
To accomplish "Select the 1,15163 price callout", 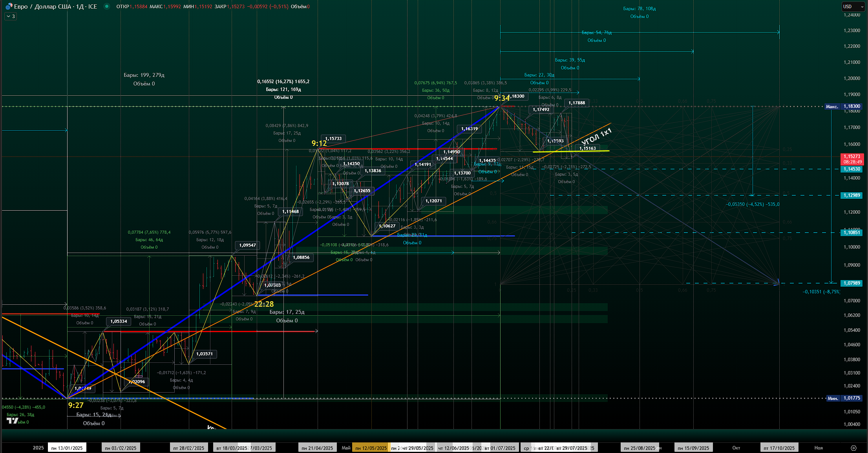I will (x=587, y=148).
